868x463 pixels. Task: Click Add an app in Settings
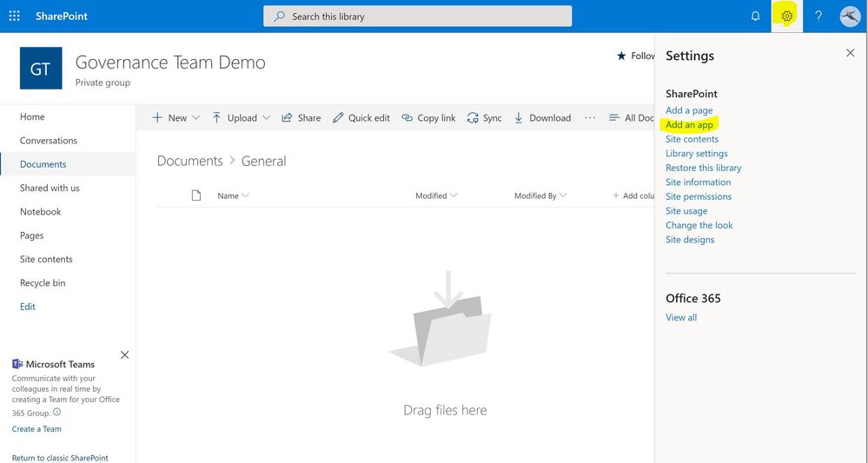coord(689,125)
